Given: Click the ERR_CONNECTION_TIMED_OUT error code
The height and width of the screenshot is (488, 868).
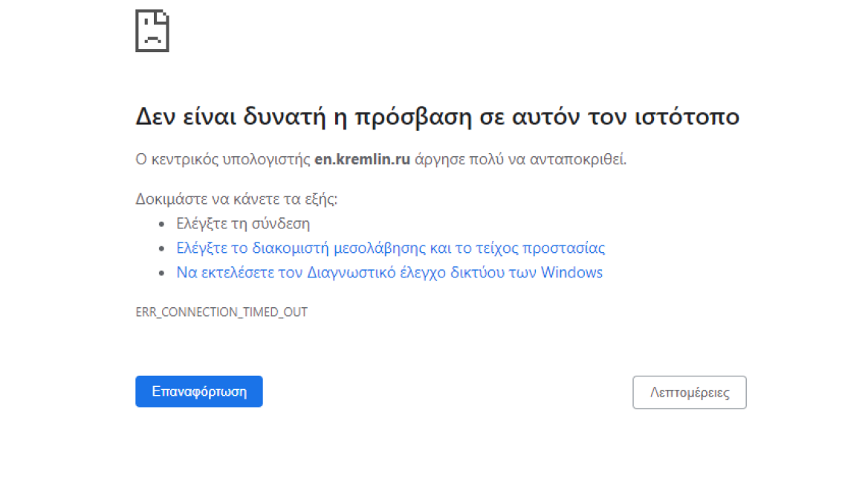Looking at the screenshot, I should [221, 312].
